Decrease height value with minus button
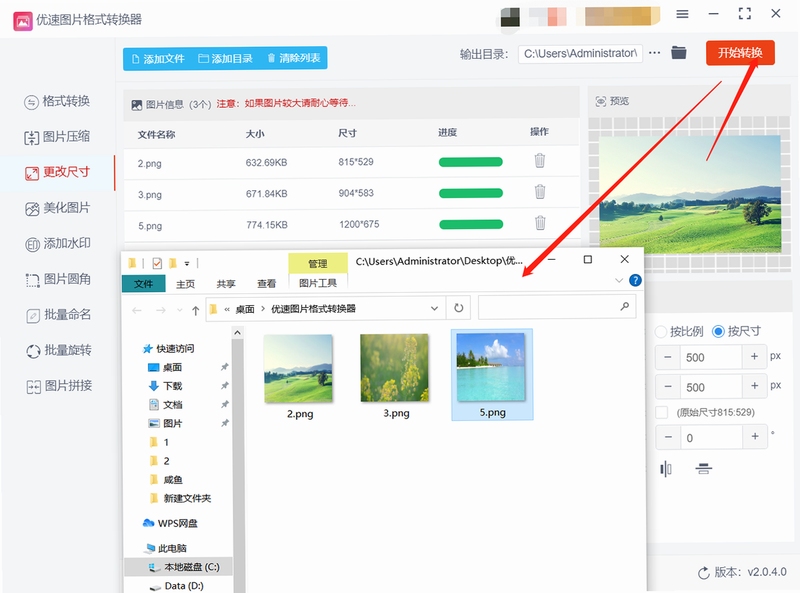 pyautogui.click(x=667, y=386)
